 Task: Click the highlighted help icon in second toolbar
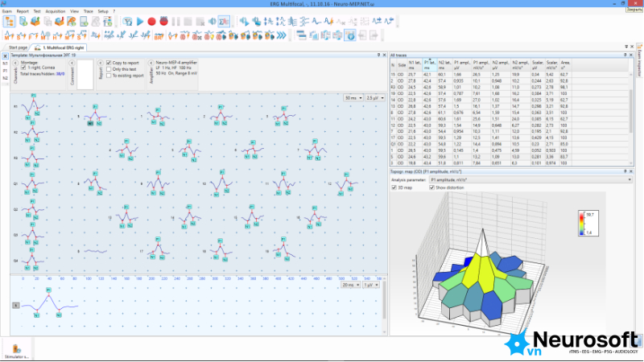(350, 36)
